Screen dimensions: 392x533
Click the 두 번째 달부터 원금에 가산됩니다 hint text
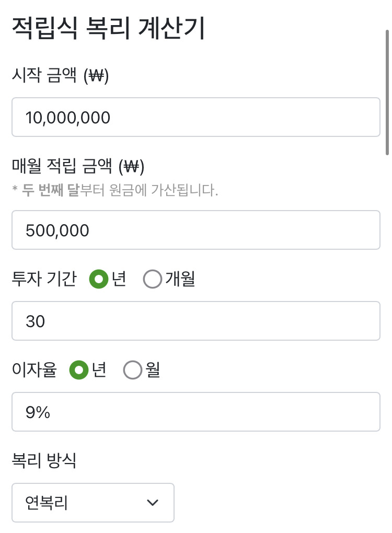pos(115,190)
